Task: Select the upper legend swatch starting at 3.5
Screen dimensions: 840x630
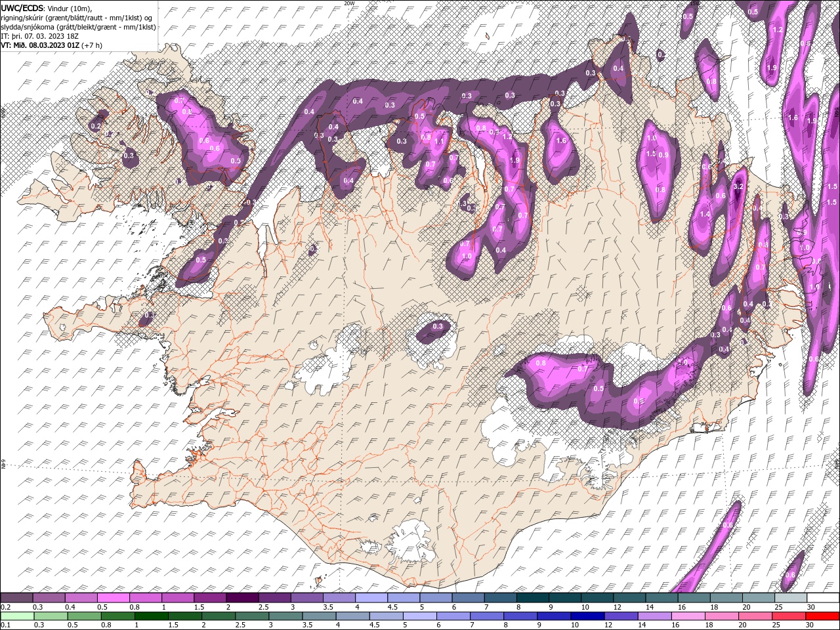Action: coord(339,598)
